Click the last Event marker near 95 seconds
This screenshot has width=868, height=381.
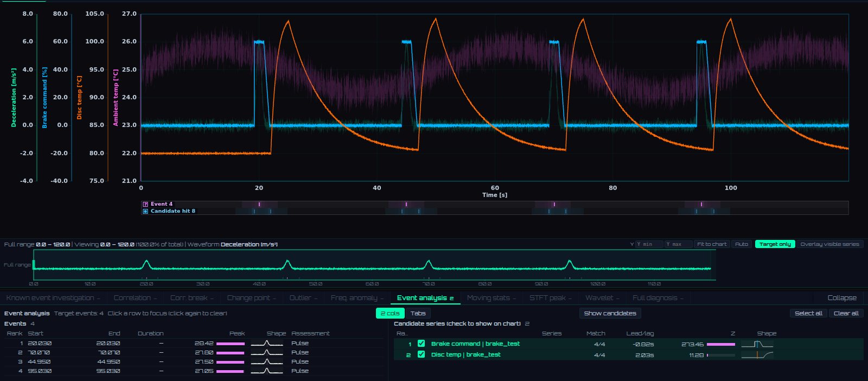tap(701, 204)
